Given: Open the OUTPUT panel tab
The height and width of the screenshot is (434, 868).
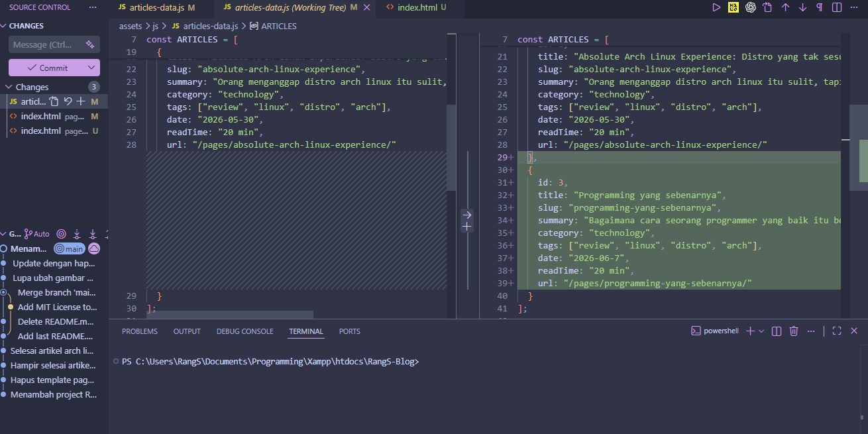Looking at the screenshot, I should click(187, 331).
